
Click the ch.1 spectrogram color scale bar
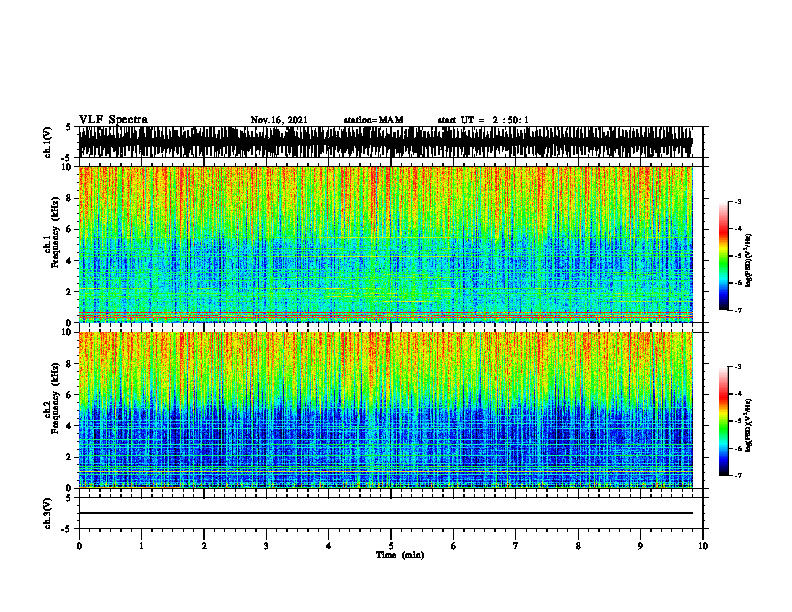(x=724, y=256)
